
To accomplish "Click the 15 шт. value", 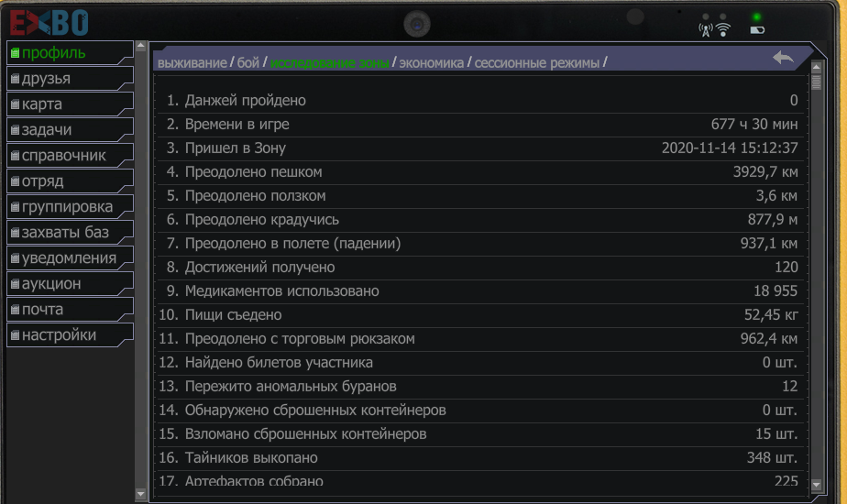I will [x=776, y=433].
